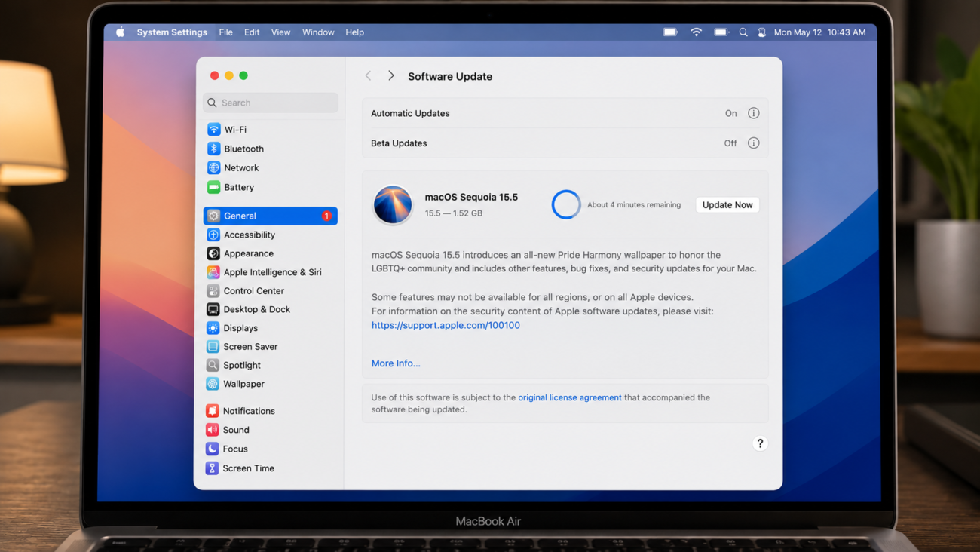Click the date and time in menu bar
The image size is (980, 552).
pyautogui.click(x=819, y=32)
